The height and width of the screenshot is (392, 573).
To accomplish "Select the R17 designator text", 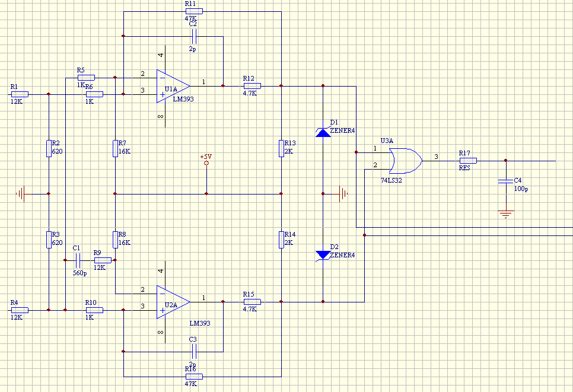I will tap(464, 153).
